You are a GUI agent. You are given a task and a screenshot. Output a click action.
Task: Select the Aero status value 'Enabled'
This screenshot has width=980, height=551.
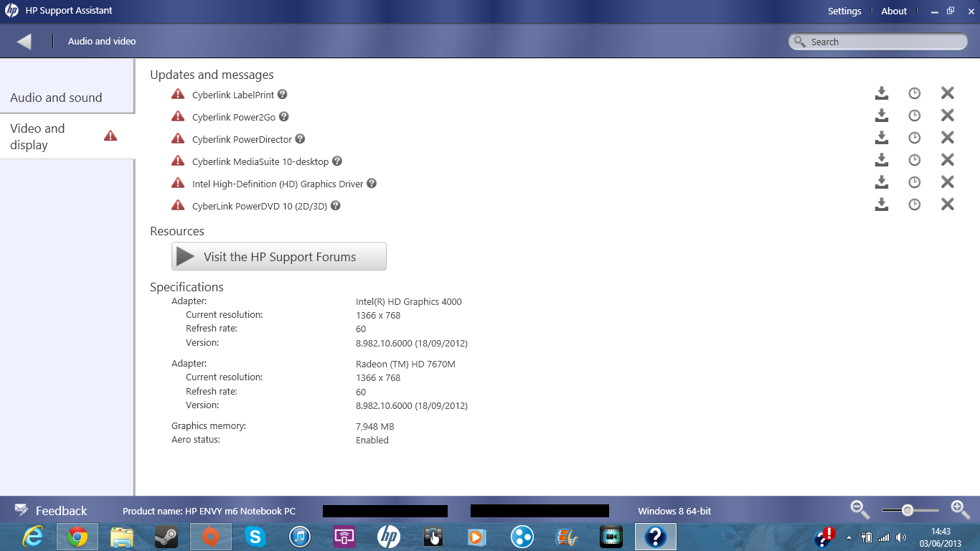pyautogui.click(x=372, y=440)
